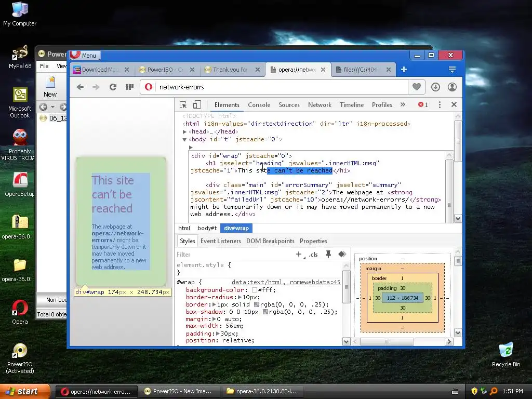
Task: Close the opera://network tab
Action: [323, 70]
